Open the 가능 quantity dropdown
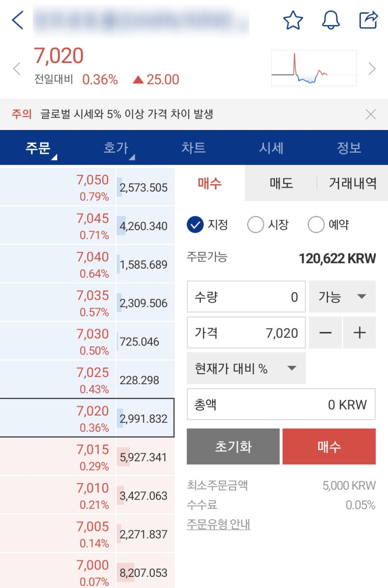The image size is (388, 588). (342, 296)
